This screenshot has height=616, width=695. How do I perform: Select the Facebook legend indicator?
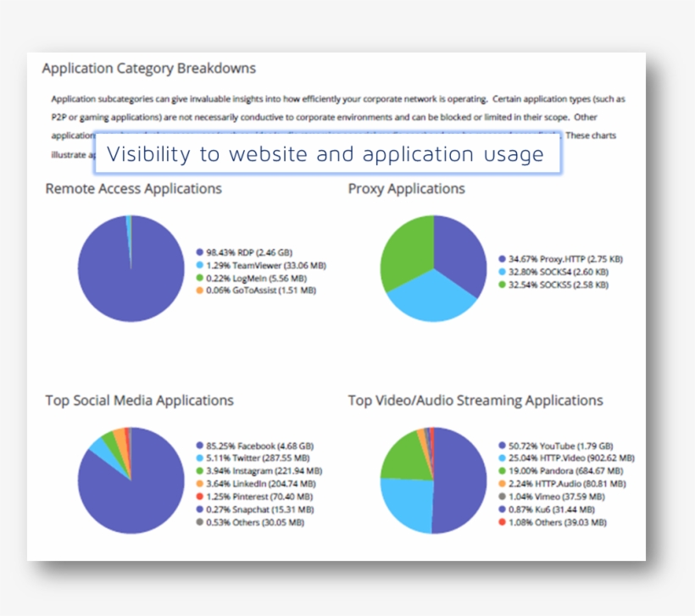click(x=198, y=444)
